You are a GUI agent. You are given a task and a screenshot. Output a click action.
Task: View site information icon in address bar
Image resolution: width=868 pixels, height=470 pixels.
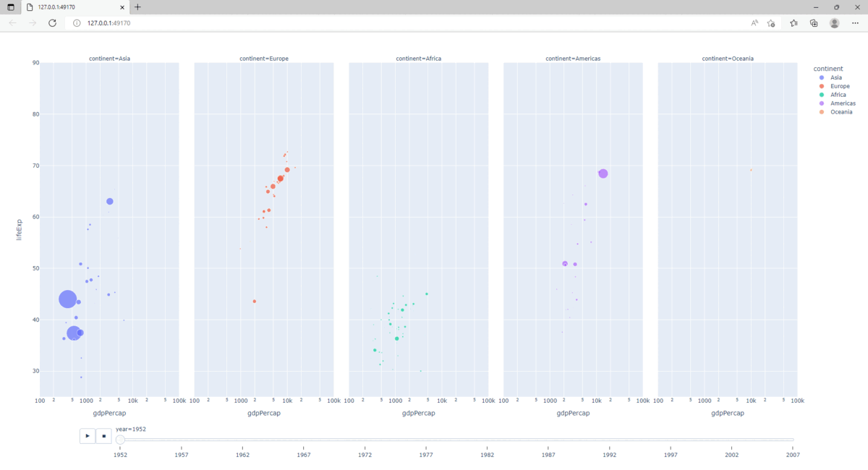pos(77,23)
